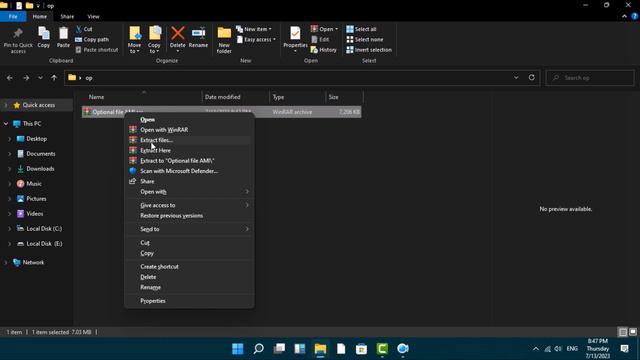Switch to the Share tab
640x360 pixels.
pyautogui.click(x=67, y=16)
